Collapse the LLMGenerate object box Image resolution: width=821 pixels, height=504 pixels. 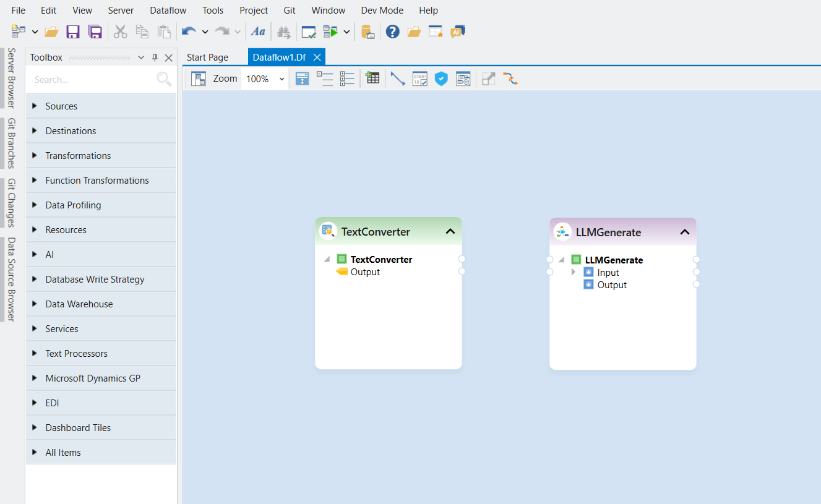[x=685, y=233]
